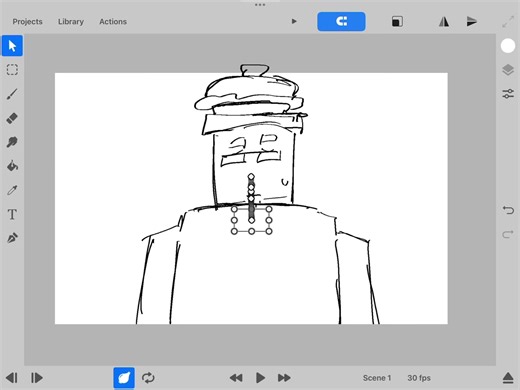Open the Library menu
Screen dimensions: 520x390
tap(71, 22)
